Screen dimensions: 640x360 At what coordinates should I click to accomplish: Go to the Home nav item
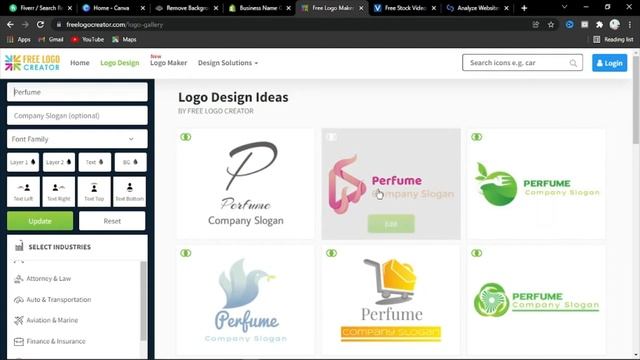pyautogui.click(x=80, y=63)
